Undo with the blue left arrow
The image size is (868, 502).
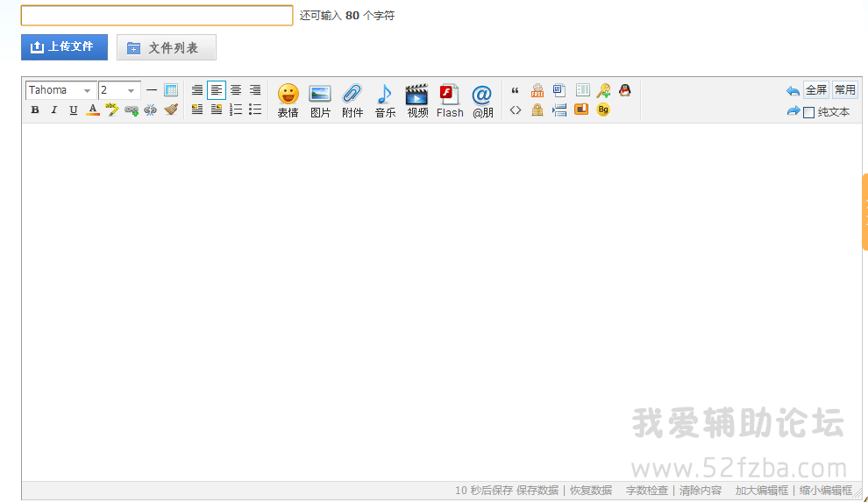click(793, 90)
